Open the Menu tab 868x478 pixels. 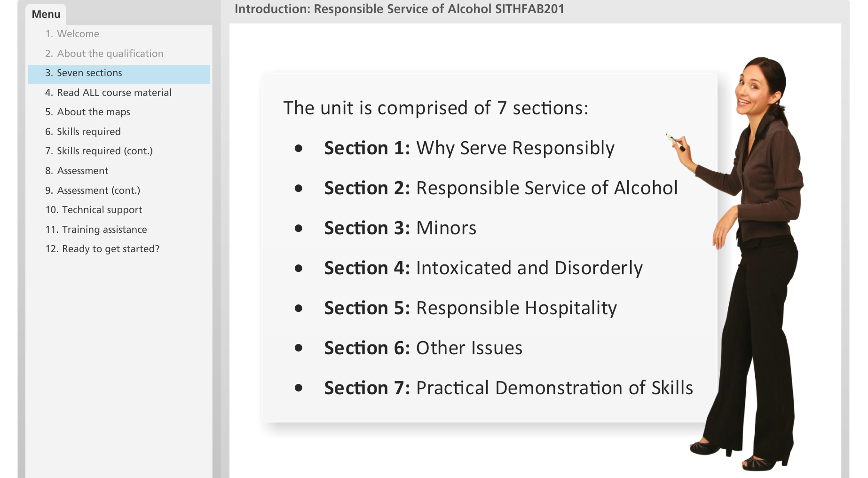click(x=46, y=14)
